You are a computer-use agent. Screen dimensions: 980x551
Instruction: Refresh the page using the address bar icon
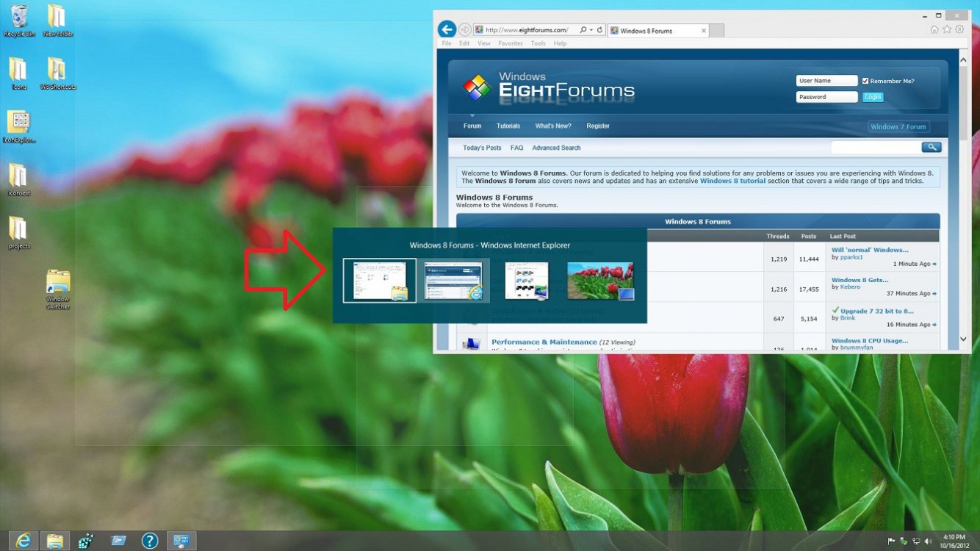click(x=599, y=29)
